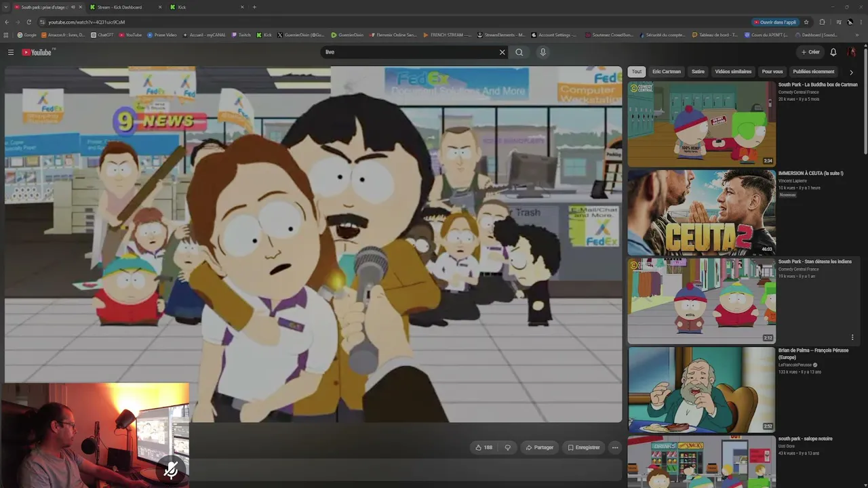Viewport: 868px width, 488px height.
Task: Filter suggestions by Eric Cartman
Action: 667,71
